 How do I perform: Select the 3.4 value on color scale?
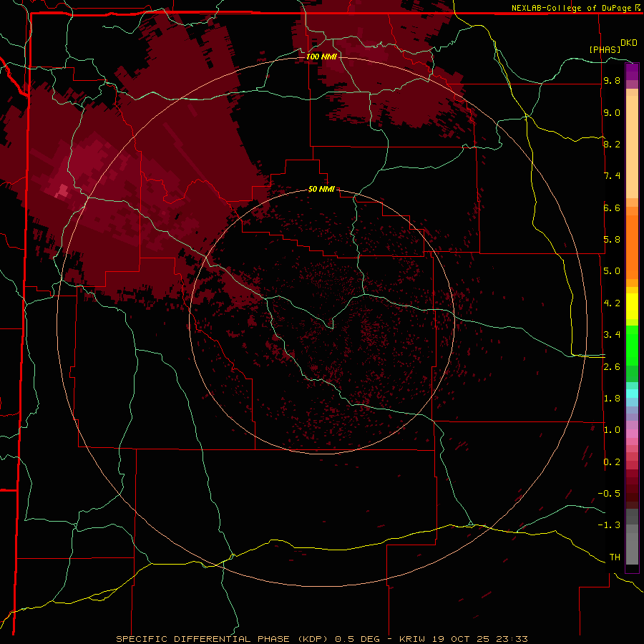(612, 335)
